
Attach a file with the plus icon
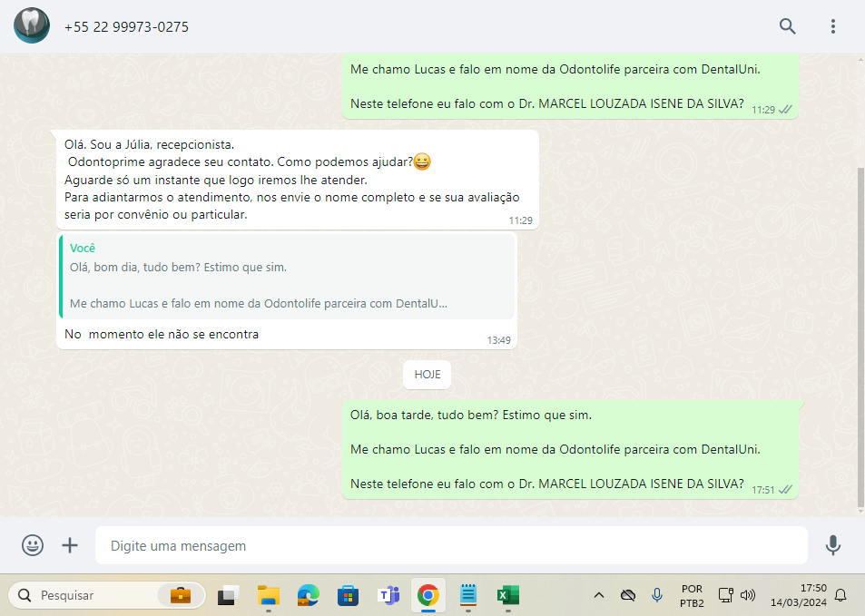(x=70, y=545)
